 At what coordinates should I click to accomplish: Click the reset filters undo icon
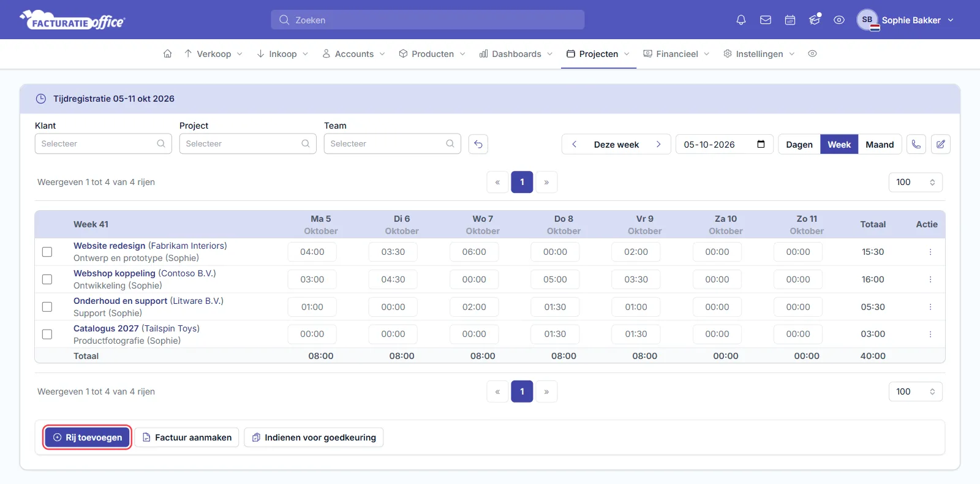click(478, 144)
